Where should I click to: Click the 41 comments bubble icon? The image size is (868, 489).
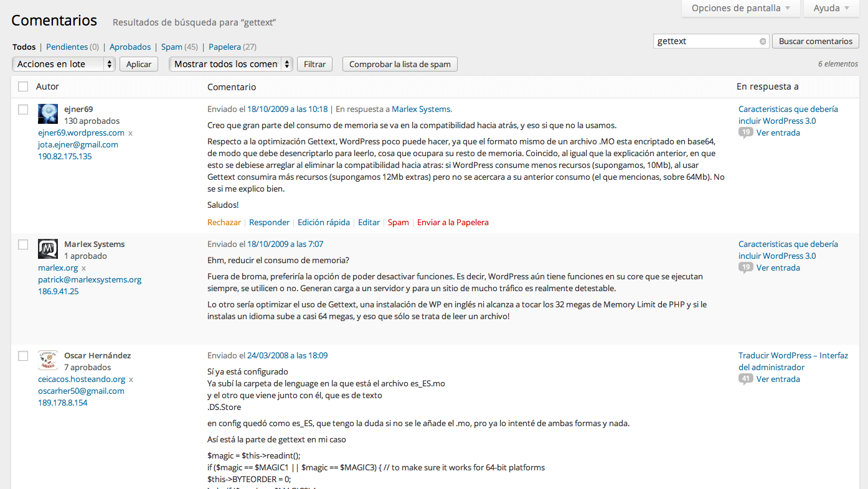click(x=745, y=379)
